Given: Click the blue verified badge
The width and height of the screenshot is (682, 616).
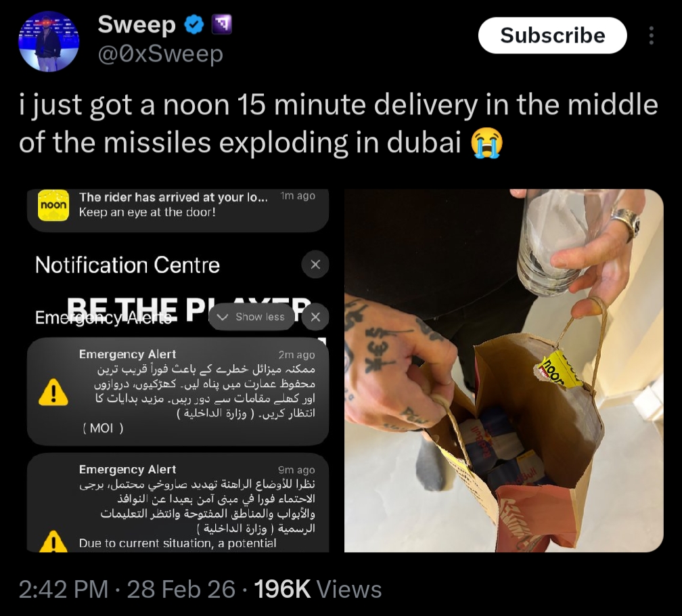Looking at the screenshot, I should pyautogui.click(x=194, y=24).
